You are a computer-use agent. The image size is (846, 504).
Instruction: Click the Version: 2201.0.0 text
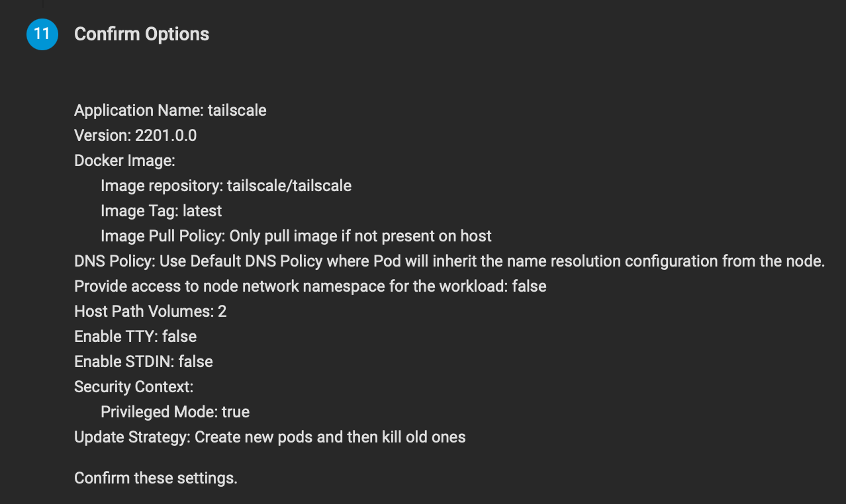(136, 136)
